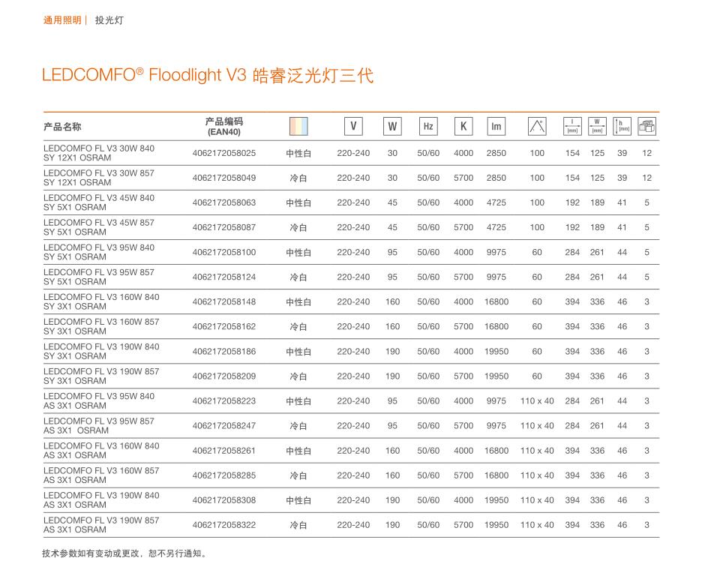Click the wattage W header icon

point(392,127)
